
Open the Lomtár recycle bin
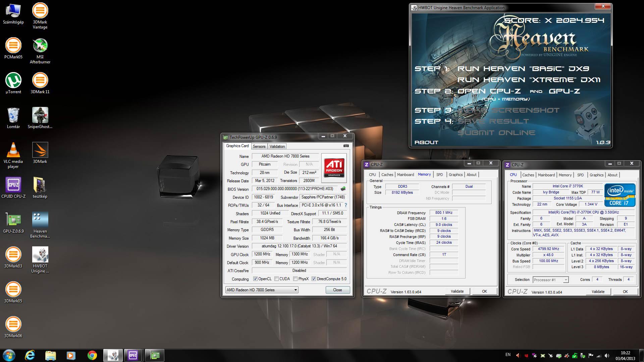[x=13, y=118]
